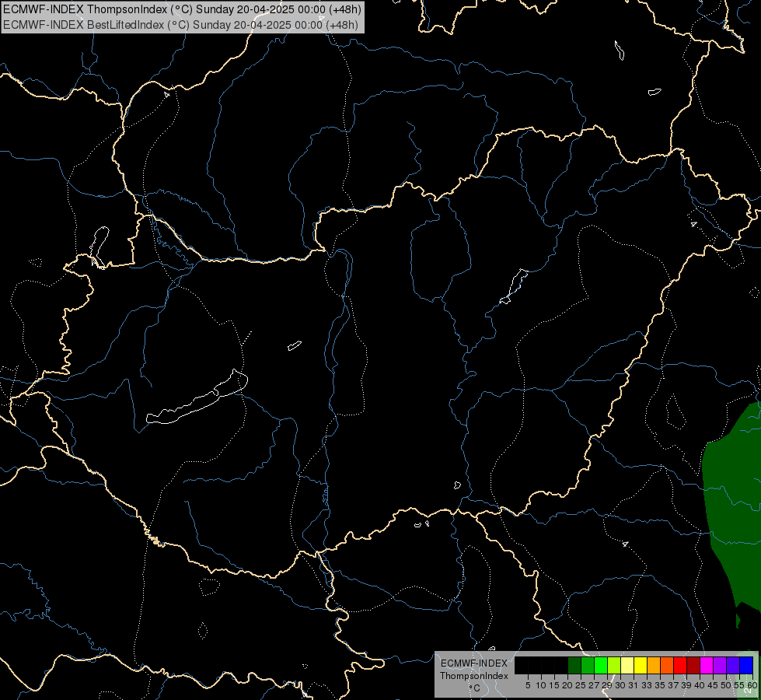This screenshot has height=700, width=761.
Task: Pick the medium green 25–27 legend swatch
Action: [588, 665]
